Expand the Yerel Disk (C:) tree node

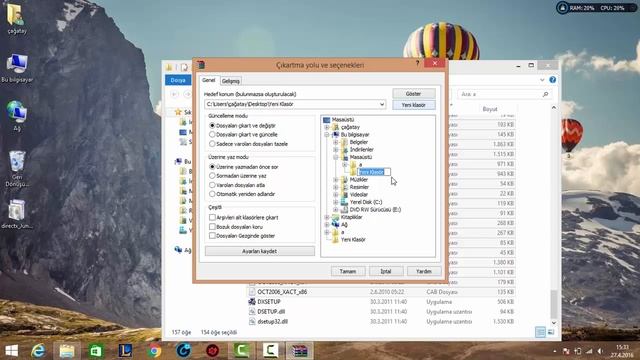pyautogui.click(x=336, y=202)
